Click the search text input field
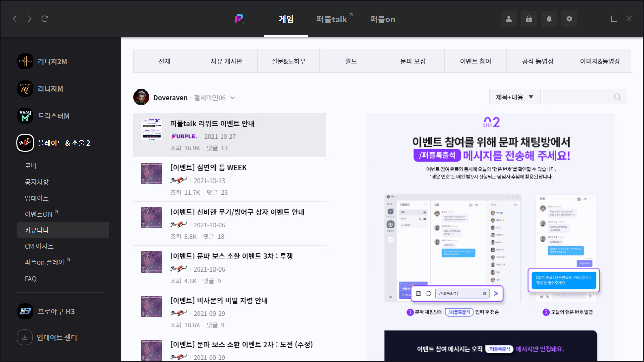This screenshot has height=362, width=644. pyautogui.click(x=577, y=97)
